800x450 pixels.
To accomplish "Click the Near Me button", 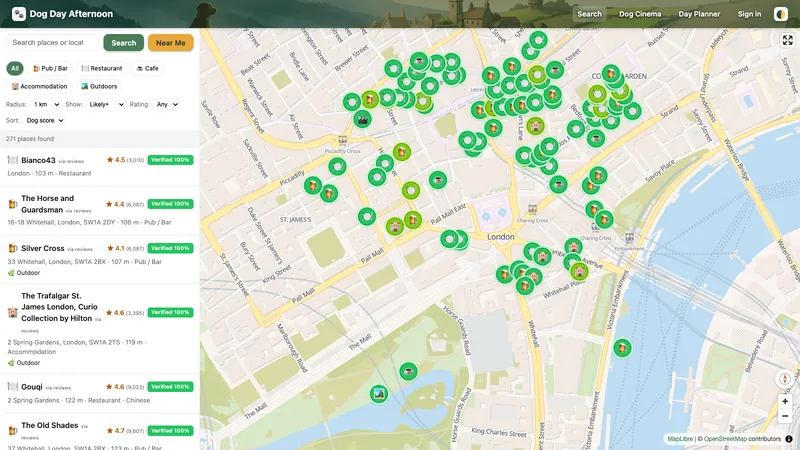I will coord(170,43).
